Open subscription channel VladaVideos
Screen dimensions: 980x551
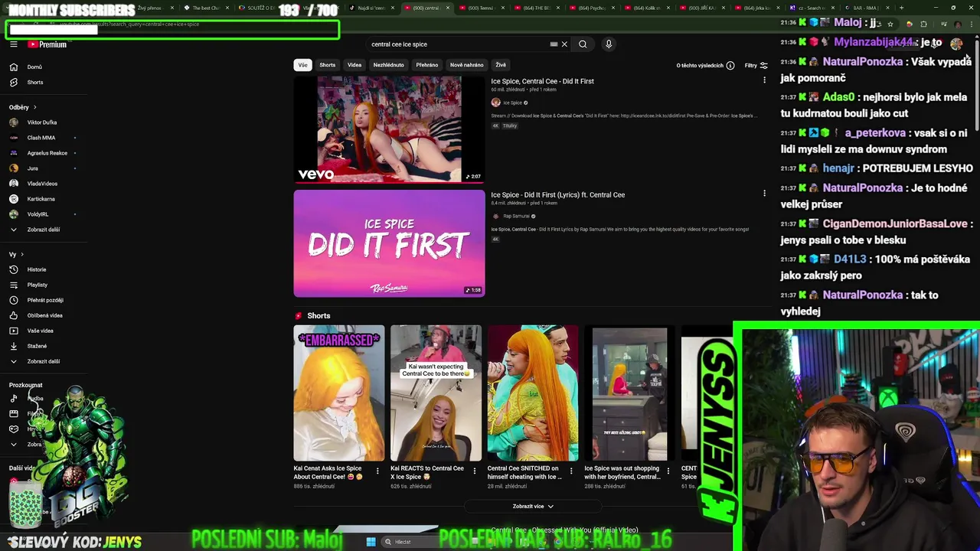(42, 184)
